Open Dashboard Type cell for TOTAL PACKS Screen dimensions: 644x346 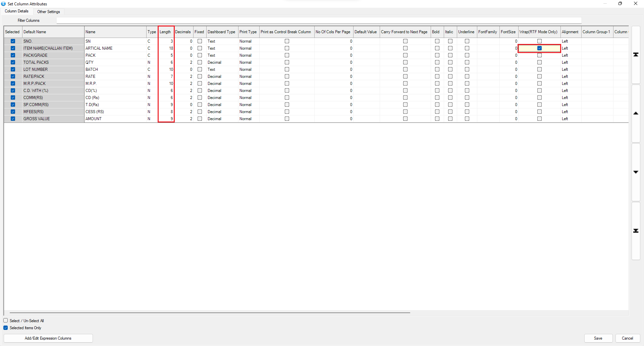pos(222,62)
